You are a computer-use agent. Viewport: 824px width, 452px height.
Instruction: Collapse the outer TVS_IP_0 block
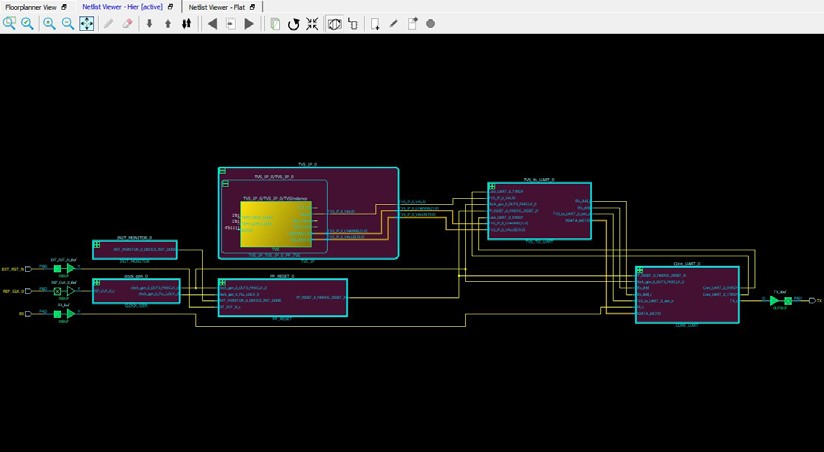(223, 172)
